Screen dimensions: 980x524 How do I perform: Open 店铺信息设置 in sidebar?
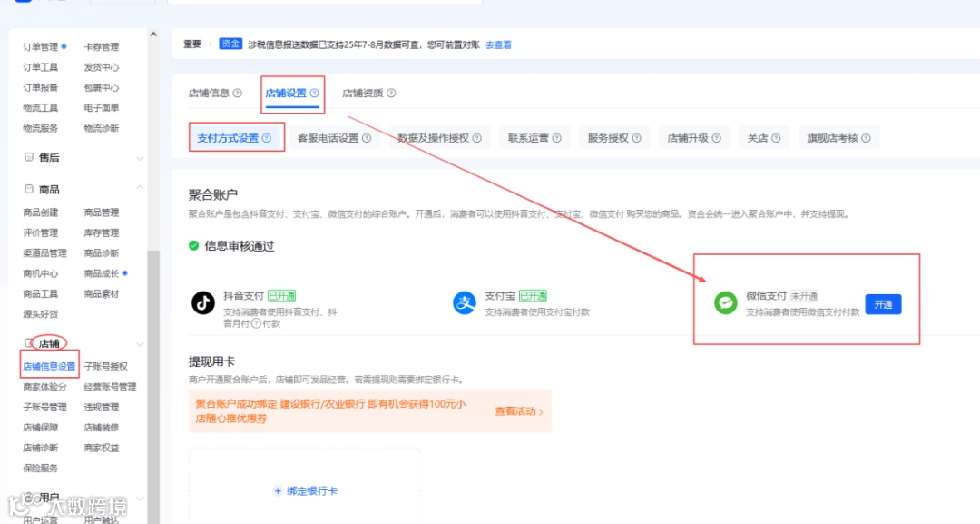point(49,366)
